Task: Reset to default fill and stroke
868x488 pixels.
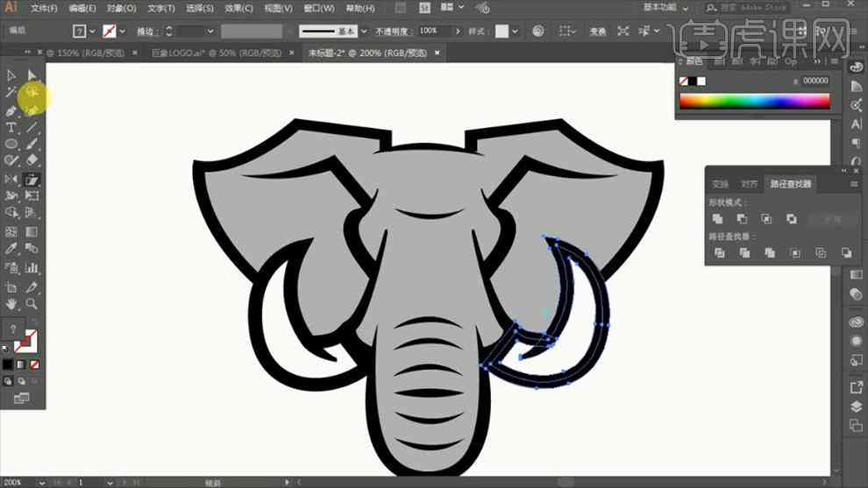Action: coord(5,349)
